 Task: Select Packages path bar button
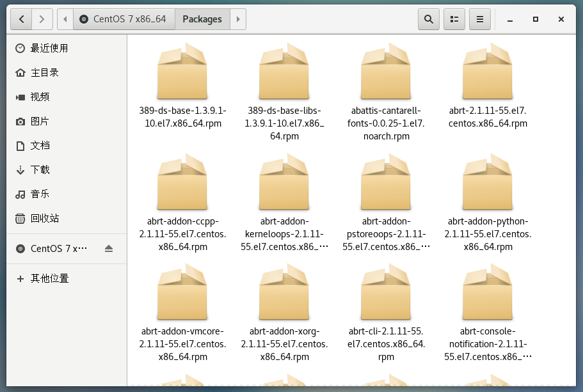[x=202, y=19]
